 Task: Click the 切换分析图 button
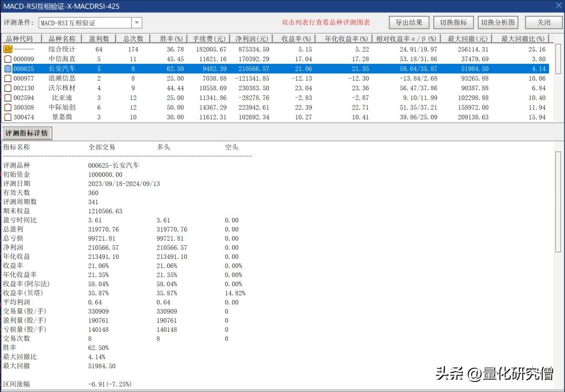[x=498, y=22]
